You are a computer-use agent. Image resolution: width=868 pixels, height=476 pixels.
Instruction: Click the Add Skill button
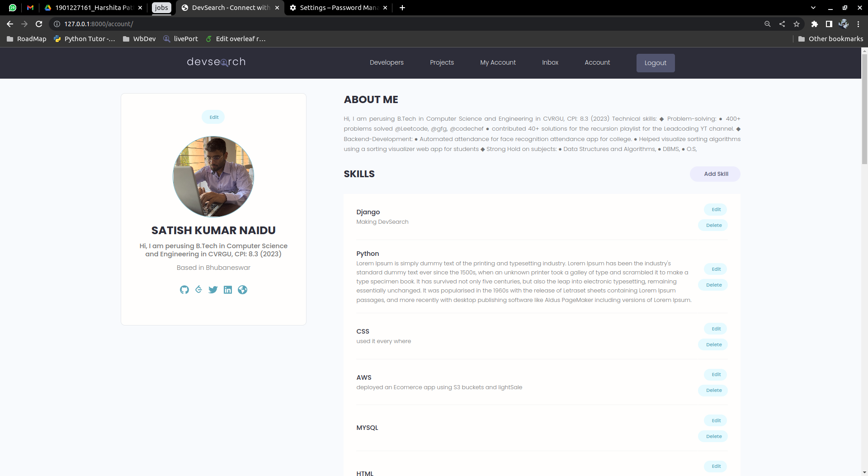(715, 174)
